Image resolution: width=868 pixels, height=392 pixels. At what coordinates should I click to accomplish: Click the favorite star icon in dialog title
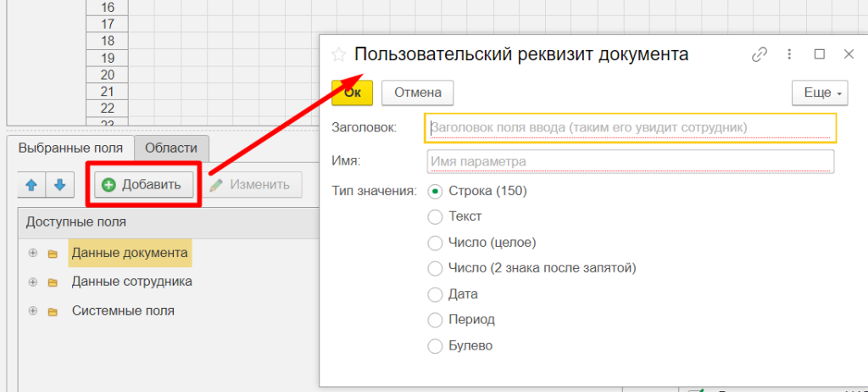(x=338, y=55)
